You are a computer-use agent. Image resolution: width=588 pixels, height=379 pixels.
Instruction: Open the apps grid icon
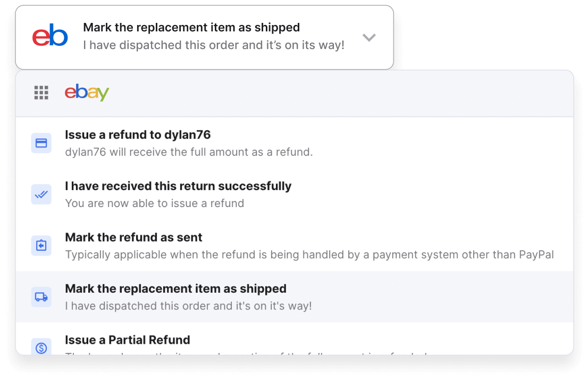(x=41, y=93)
